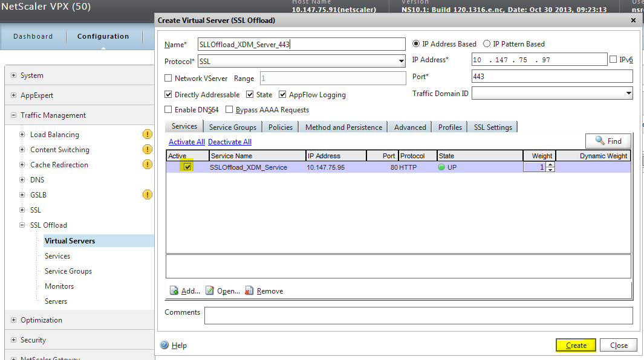This screenshot has height=360, width=644.
Task: Enable the Network VServer checkbox
Action: pos(169,79)
